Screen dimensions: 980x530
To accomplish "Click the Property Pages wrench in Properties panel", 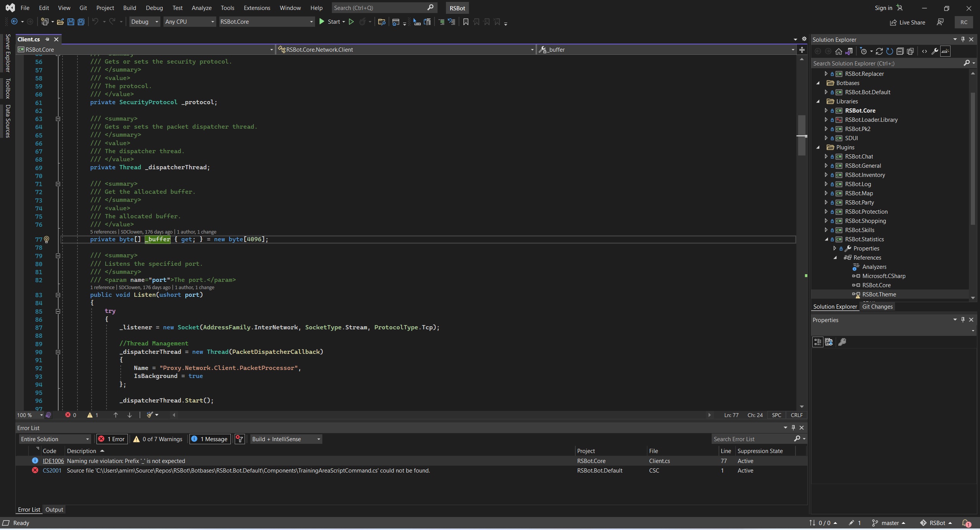I will tap(842, 342).
